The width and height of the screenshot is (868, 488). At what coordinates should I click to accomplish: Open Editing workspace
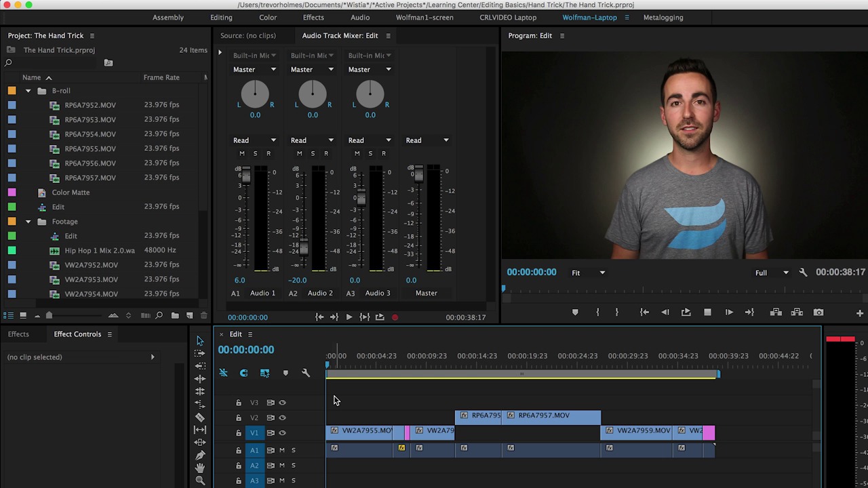point(221,18)
